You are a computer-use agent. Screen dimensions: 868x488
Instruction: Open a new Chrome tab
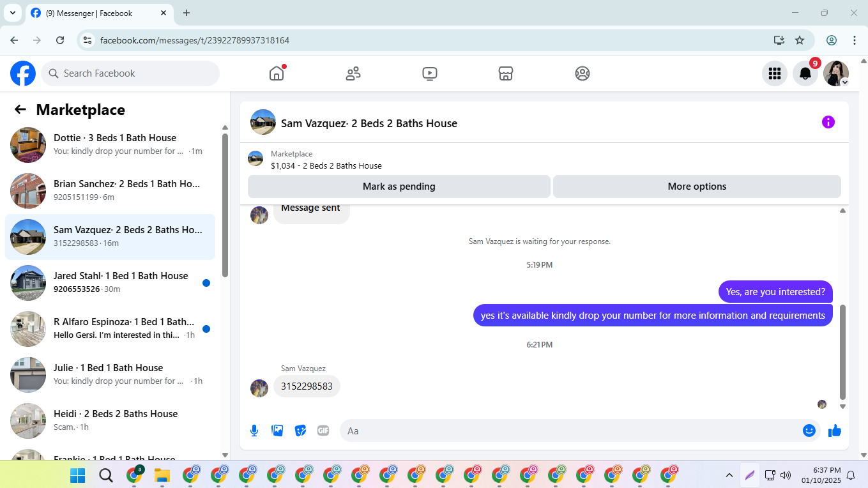(187, 13)
